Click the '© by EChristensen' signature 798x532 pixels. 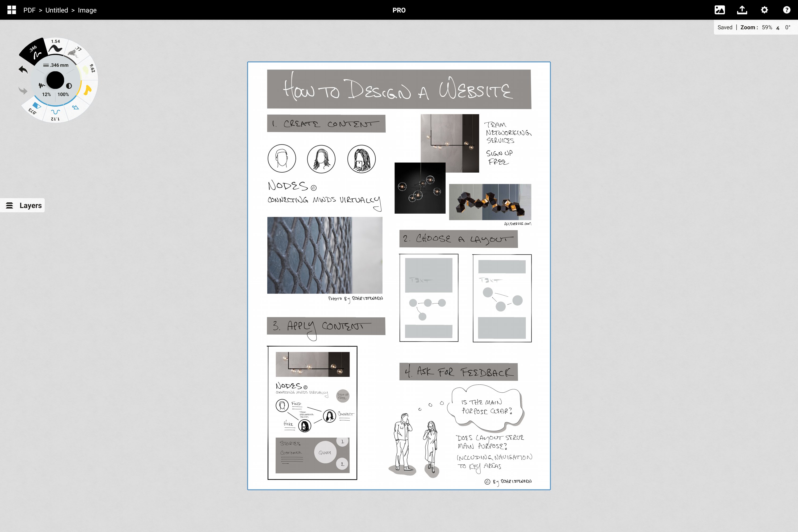coord(508,481)
